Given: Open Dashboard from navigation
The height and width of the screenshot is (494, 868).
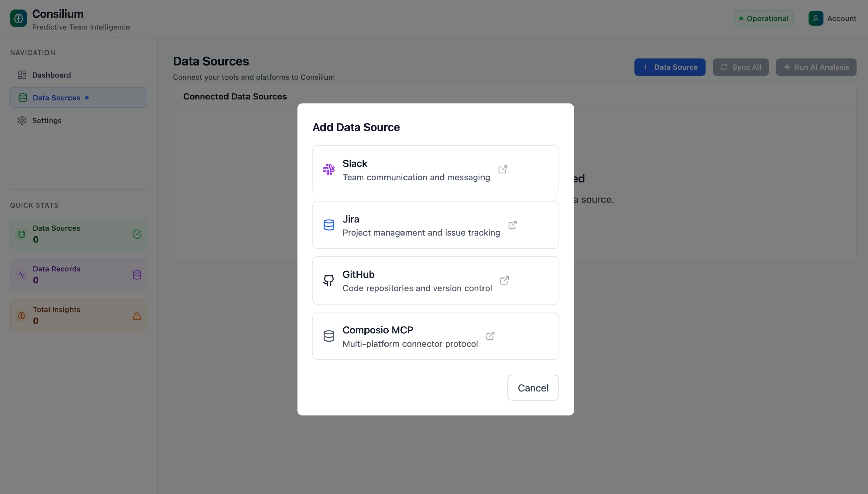Looking at the screenshot, I should [x=51, y=75].
